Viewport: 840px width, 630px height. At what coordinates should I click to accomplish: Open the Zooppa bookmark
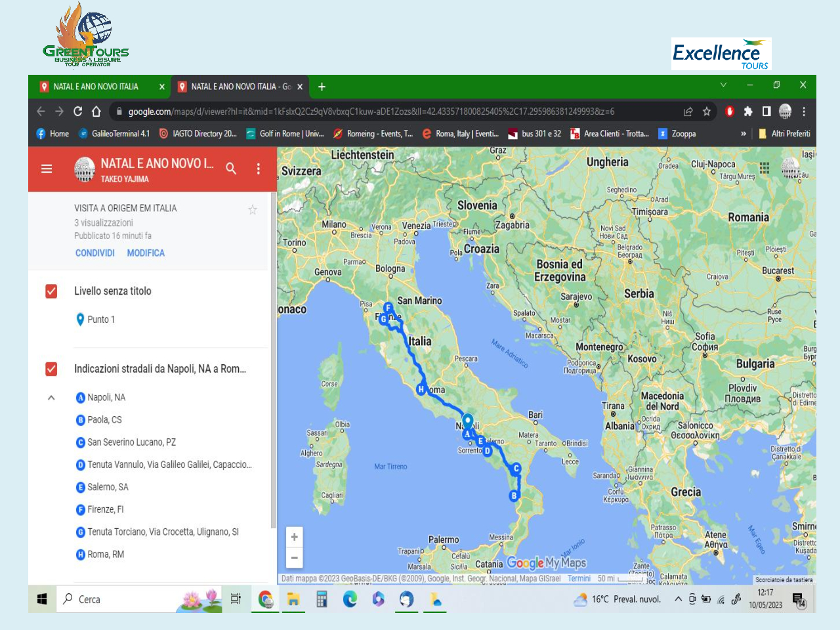(677, 134)
